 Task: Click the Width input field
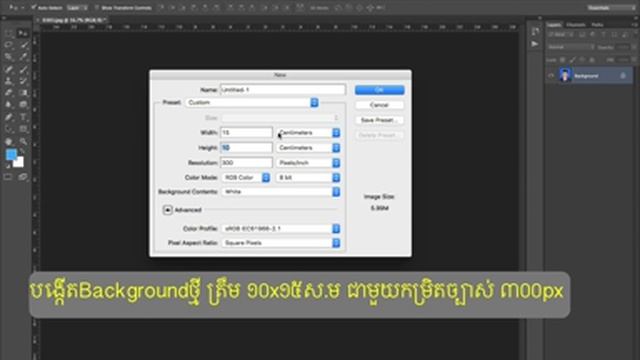[x=246, y=133]
